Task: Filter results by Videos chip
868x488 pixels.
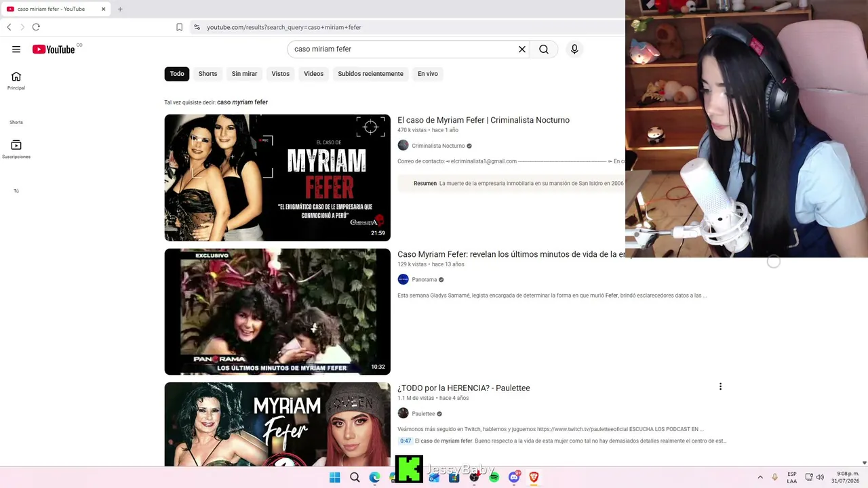Action: [x=313, y=74]
